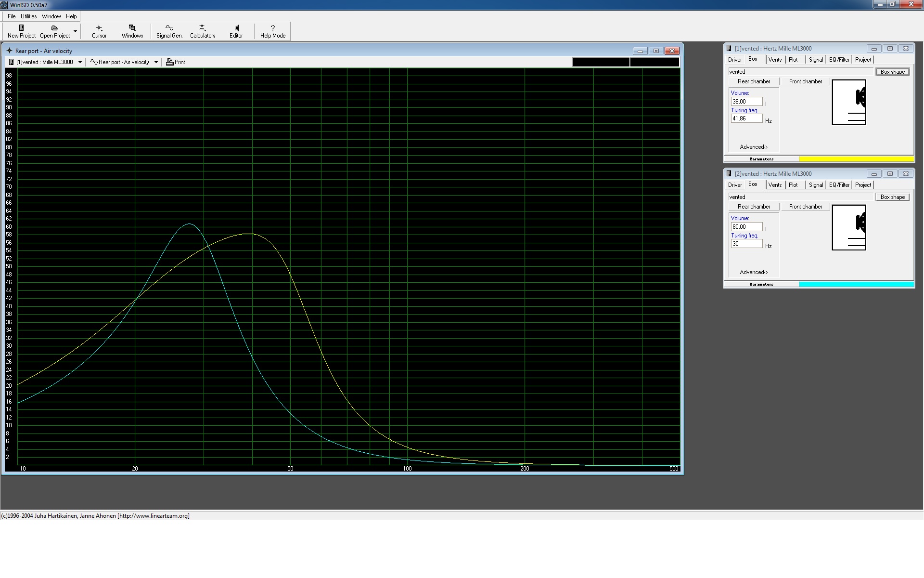Click Rear chamber button in project 1
The width and height of the screenshot is (924, 578).
click(x=754, y=81)
